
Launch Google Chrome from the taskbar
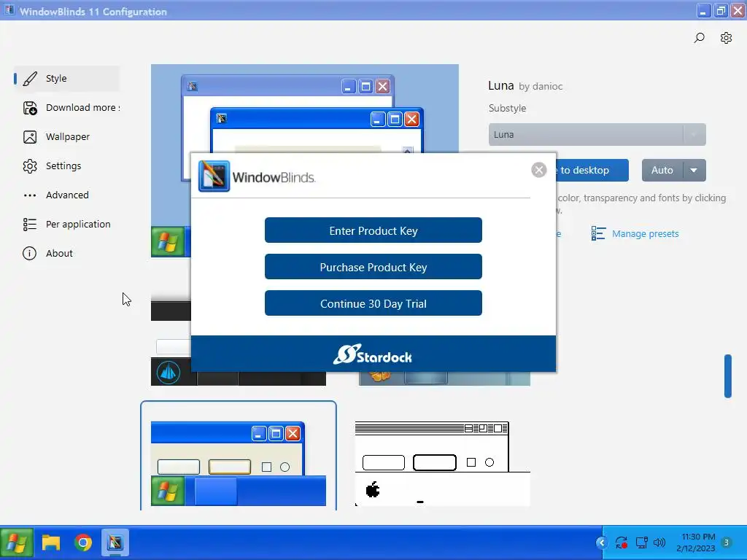coord(83,542)
